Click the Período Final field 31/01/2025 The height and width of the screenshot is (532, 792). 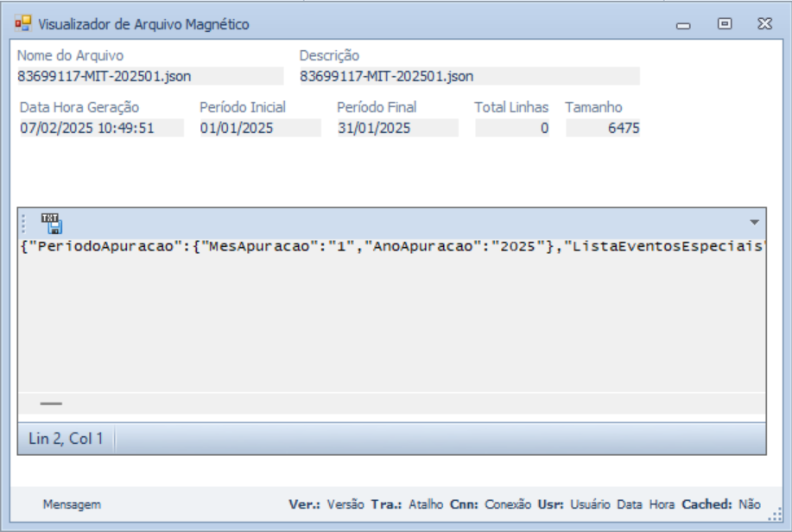(397, 128)
